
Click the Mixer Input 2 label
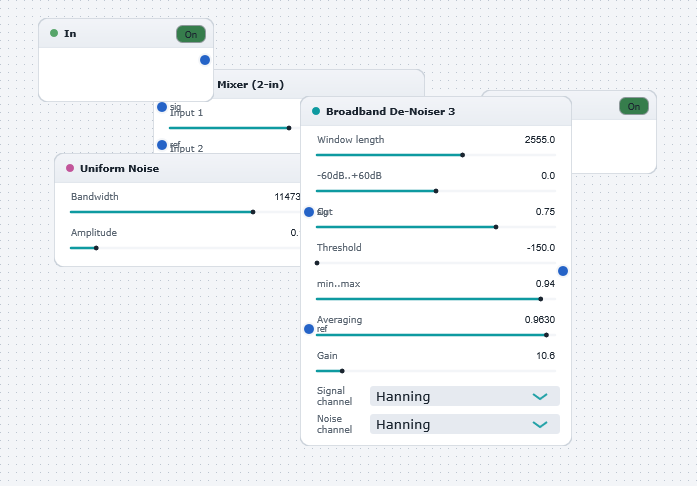coord(186,149)
